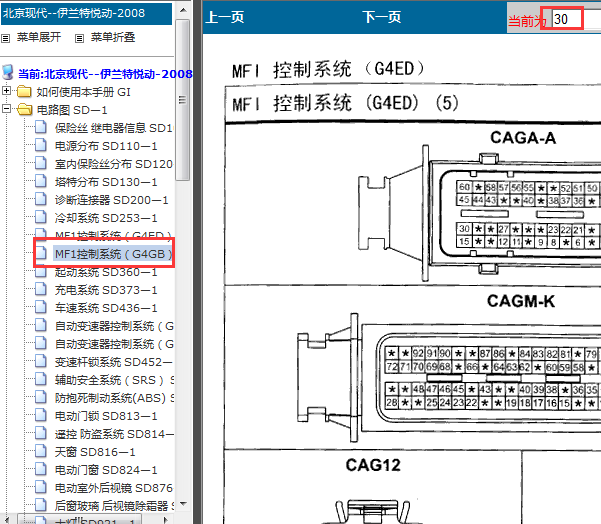Open 电源分布 SD110-1 document
601x524 pixels.
point(106,146)
